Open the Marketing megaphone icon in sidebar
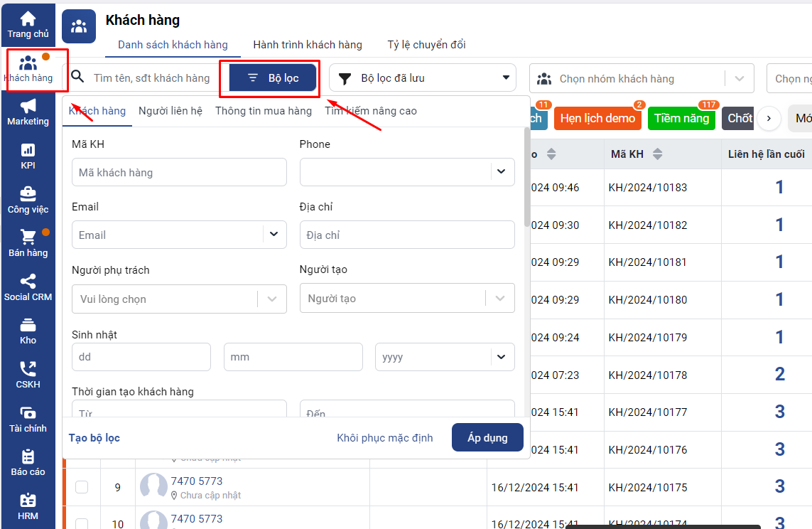Viewport: 812px width, 529px height. pos(28,107)
